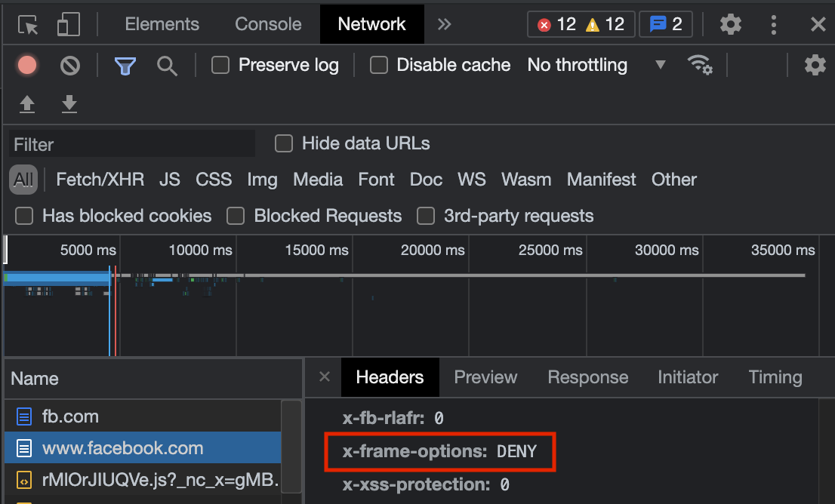This screenshot has width=835, height=504.
Task: Toggle 3rd-party requests checkbox
Action: 426,216
